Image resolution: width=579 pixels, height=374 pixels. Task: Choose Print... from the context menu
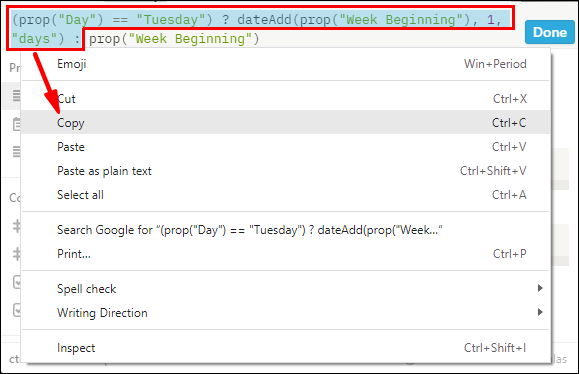(285, 254)
